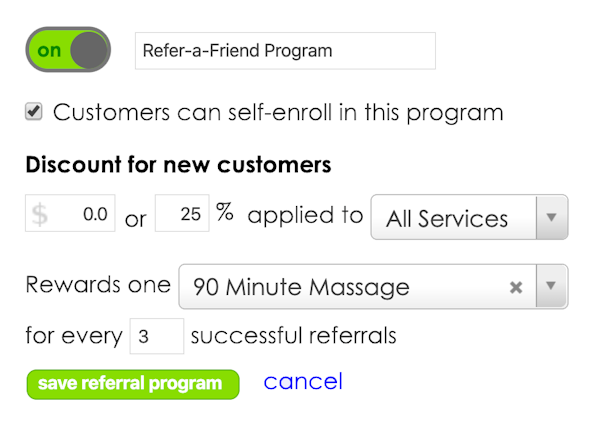The height and width of the screenshot is (421, 600).
Task: Click the "Discount for new customers" heading
Action: (x=178, y=164)
